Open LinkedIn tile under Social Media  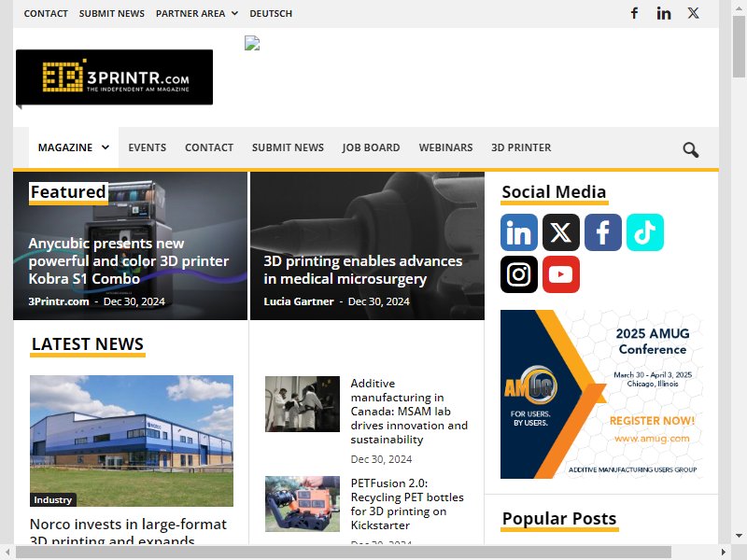point(519,232)
